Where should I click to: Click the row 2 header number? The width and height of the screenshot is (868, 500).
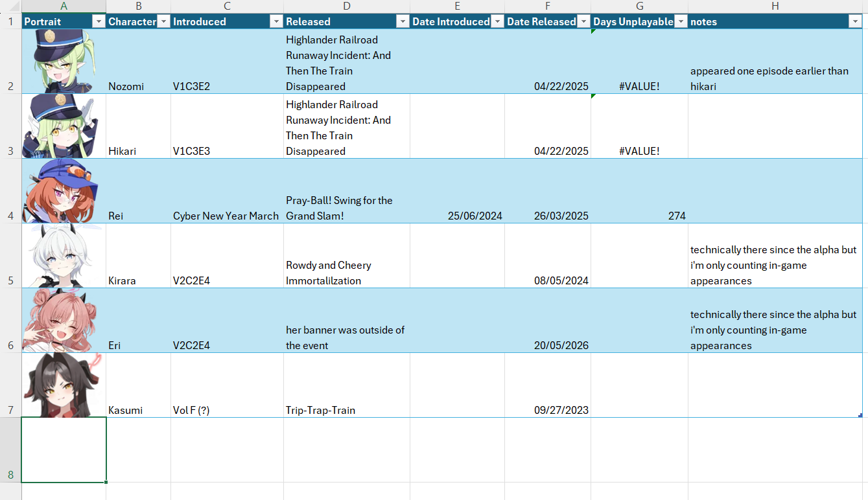(10, 62)
